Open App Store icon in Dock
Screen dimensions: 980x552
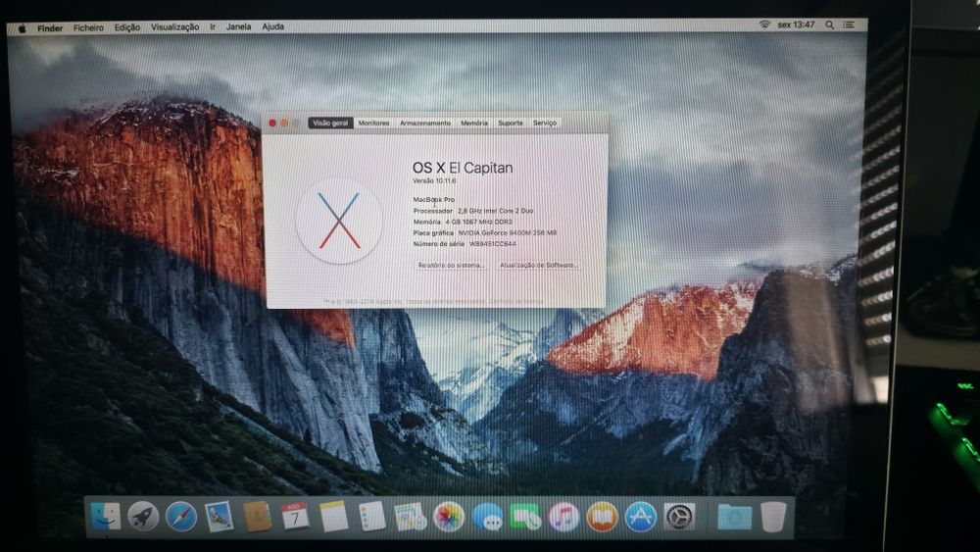click(641, 518)
